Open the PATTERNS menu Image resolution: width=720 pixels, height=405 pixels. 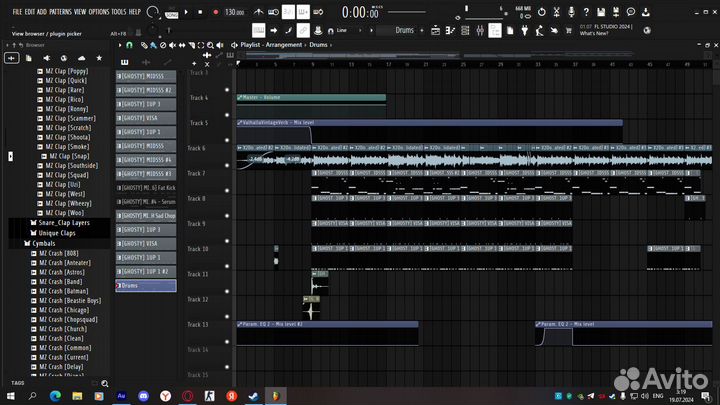60,11
